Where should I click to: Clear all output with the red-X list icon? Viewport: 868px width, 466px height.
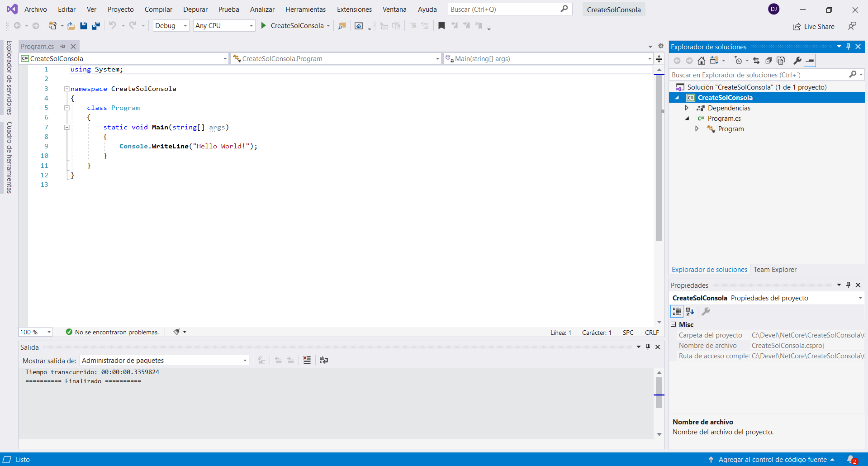pyautogui.click(x=307, y=360)
